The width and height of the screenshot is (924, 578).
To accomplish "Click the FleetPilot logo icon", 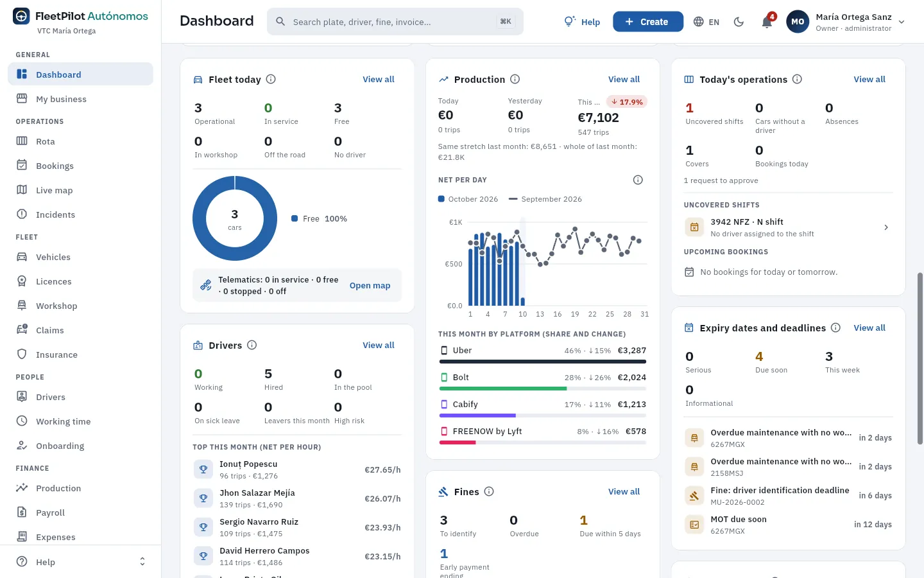I will point(21,16).
